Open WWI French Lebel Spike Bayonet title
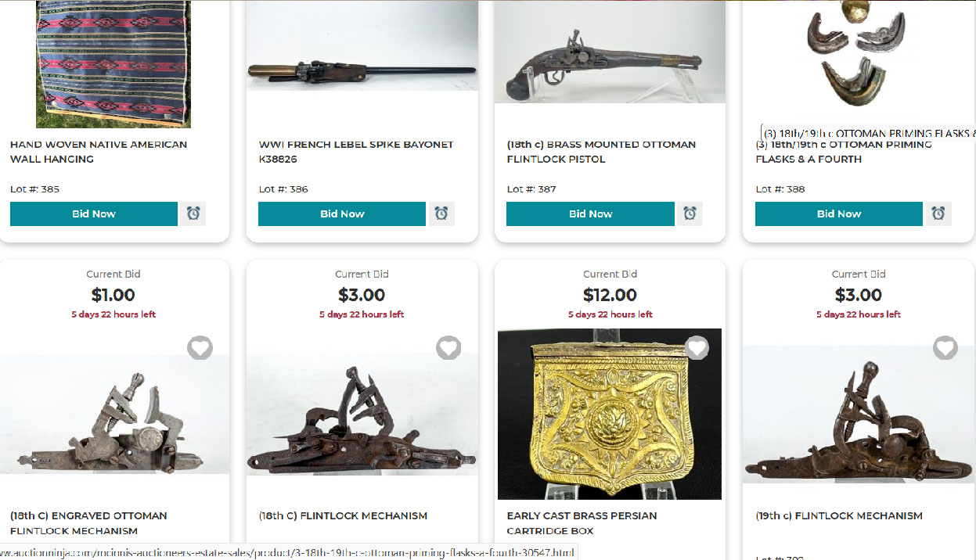This screenshot has width=976, height=560. click(356, 152)
